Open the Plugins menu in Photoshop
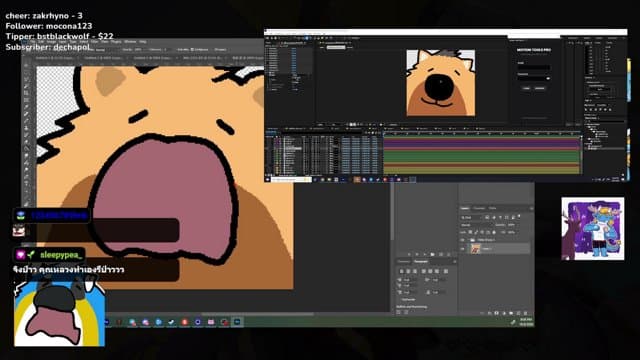The image size is (640, 360). tap(116, 42)
